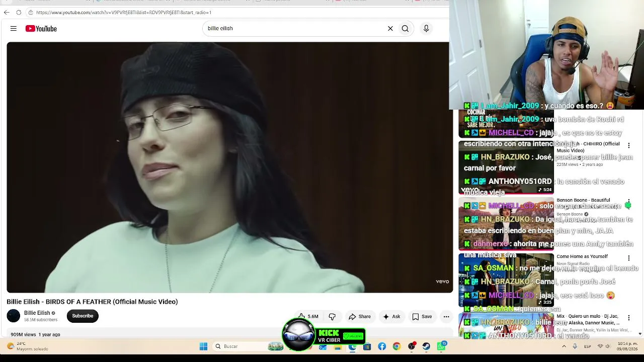Click the magnifier search button
Screen dimensions: 644x362
click(x=405, y=29)
